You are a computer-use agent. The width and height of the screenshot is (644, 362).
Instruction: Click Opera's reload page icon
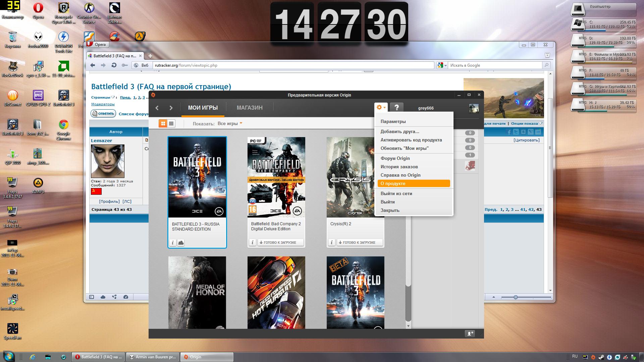tap(114, 65)
